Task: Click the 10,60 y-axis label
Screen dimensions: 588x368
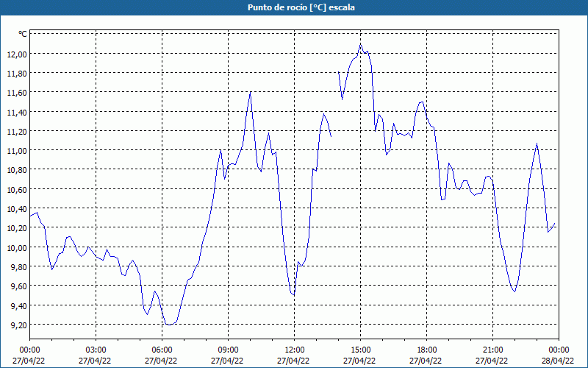Action: [17, 189]
